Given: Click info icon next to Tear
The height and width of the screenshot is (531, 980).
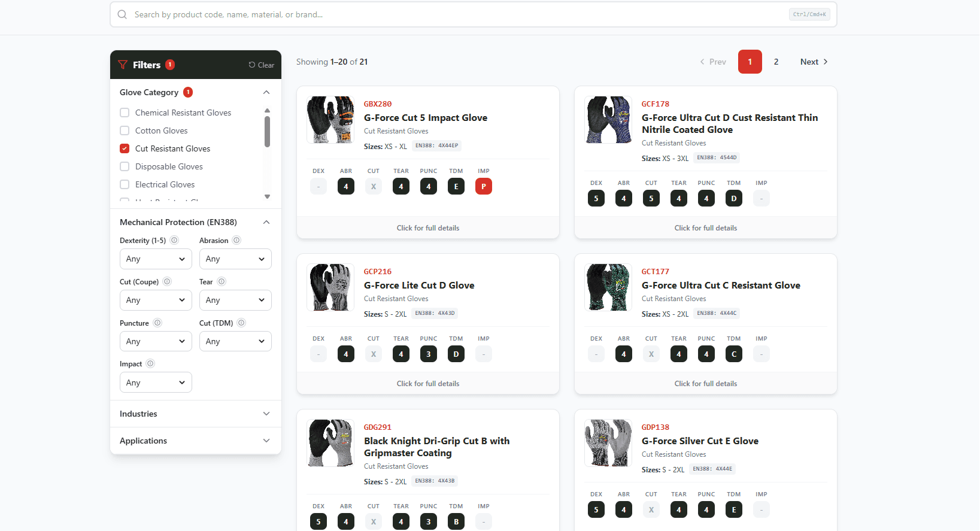Looking at the screenshot, I should [x=222, y=281].
